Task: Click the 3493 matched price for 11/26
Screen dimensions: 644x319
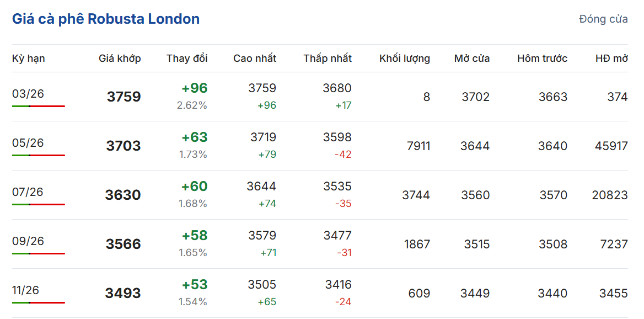Action: click(x=123, y=294)
